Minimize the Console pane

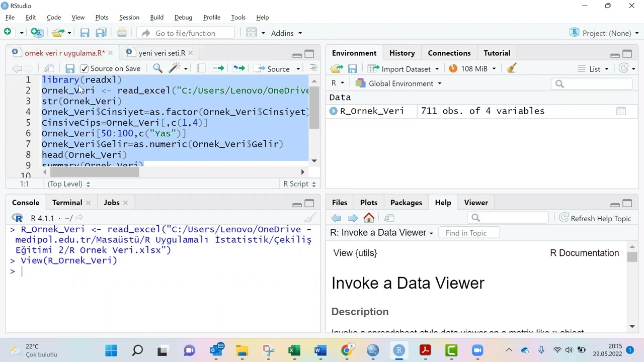point(297,204)
